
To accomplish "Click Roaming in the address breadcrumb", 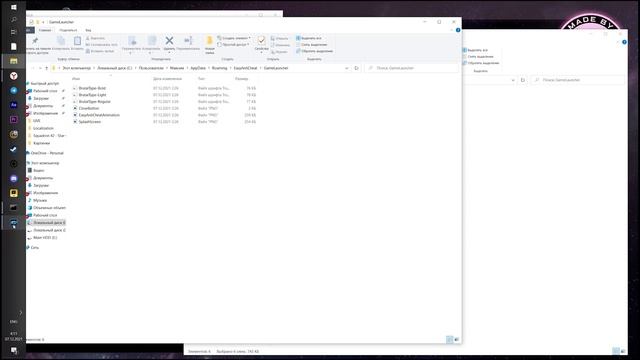I will pos(219,68).
